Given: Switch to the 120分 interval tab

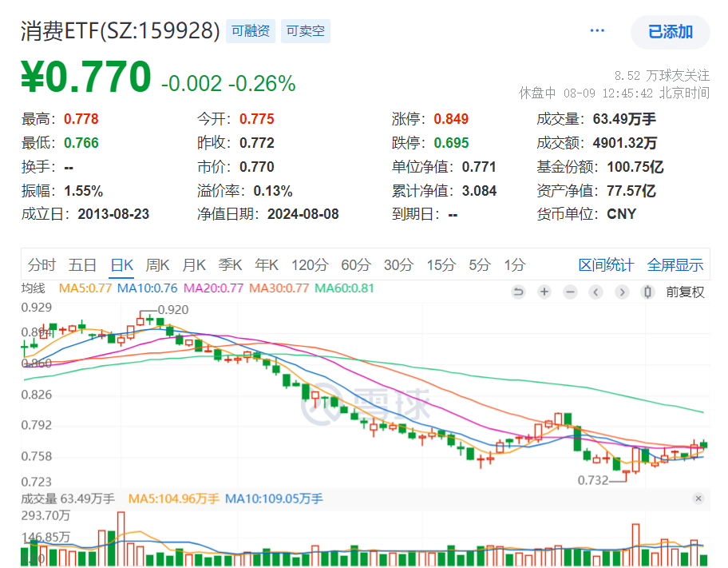Looking at the screenshot, I should 310,265.
